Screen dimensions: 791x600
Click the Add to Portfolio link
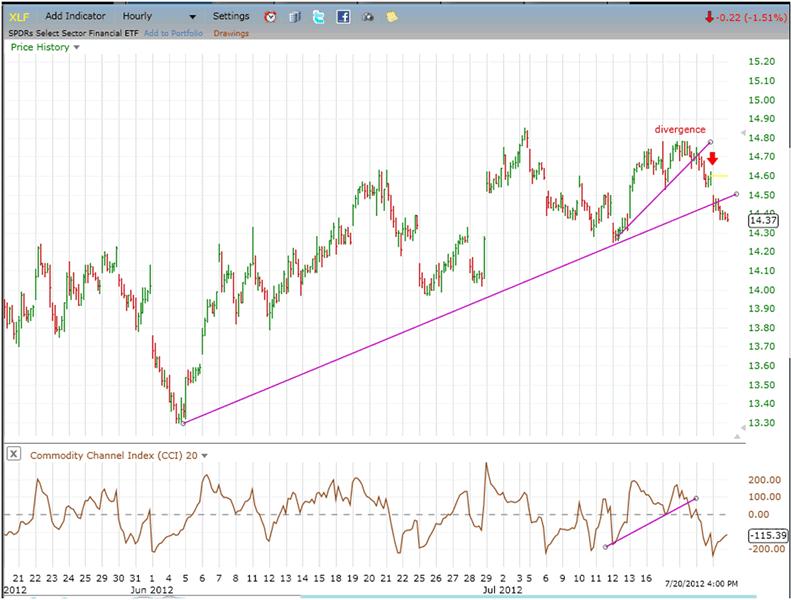pos(173,33)
